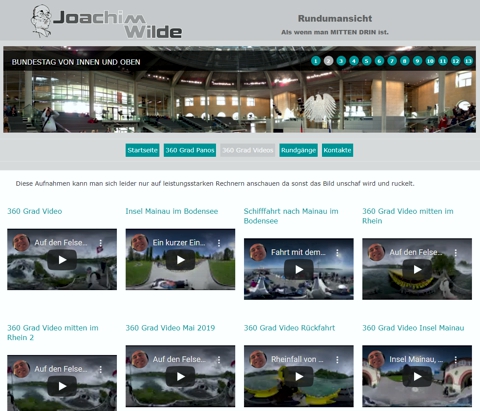Open three-dot menu on 'Fahrt mit dem...' video

[337, 253]
